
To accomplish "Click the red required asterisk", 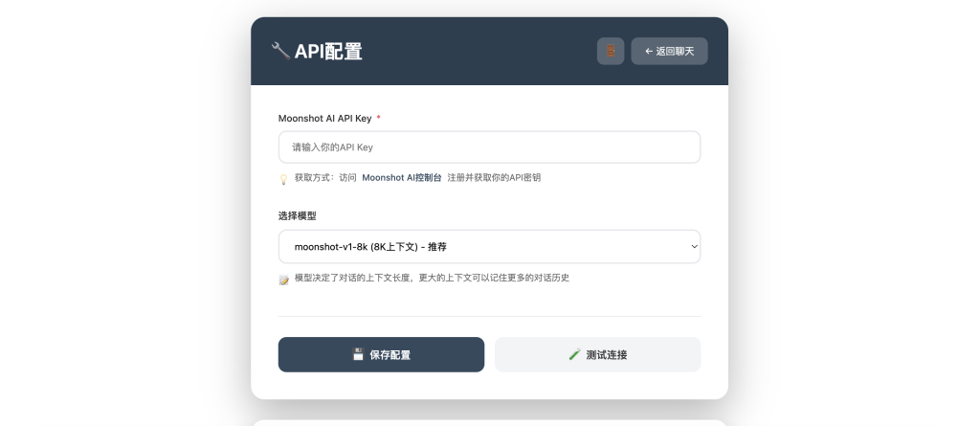I will pyautogui.click(x=378, y=119).
